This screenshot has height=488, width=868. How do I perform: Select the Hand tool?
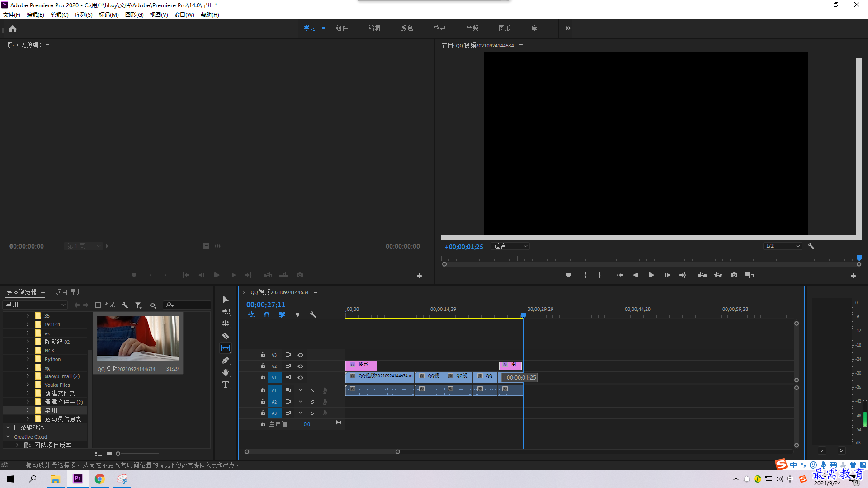click(226, 372)
